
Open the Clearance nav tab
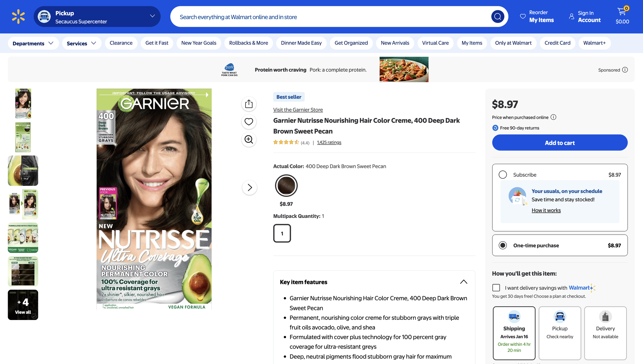[121, 43]
